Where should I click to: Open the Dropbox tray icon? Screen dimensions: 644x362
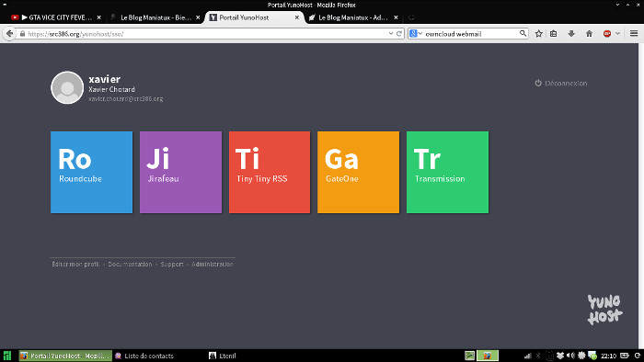click(x=559, y=356)
